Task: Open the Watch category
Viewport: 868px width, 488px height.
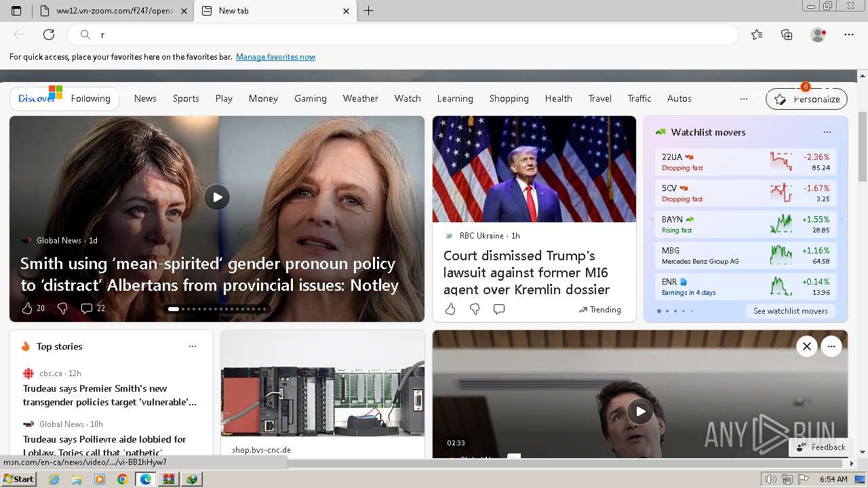Action: [x=408, y=99]
